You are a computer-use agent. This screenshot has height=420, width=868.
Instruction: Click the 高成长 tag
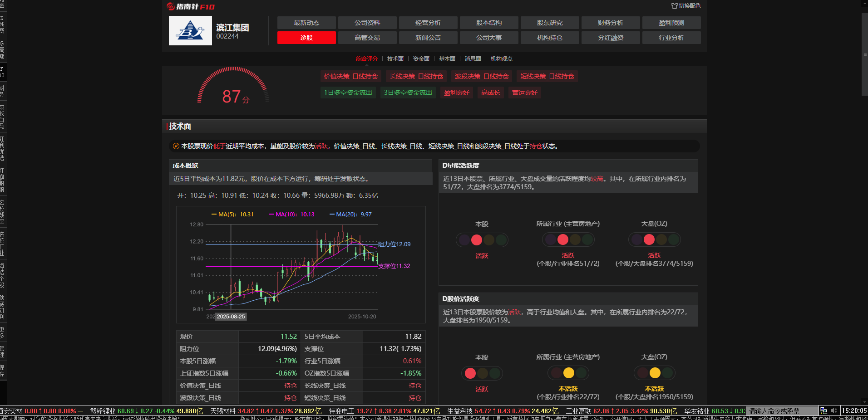click(491, 93)
